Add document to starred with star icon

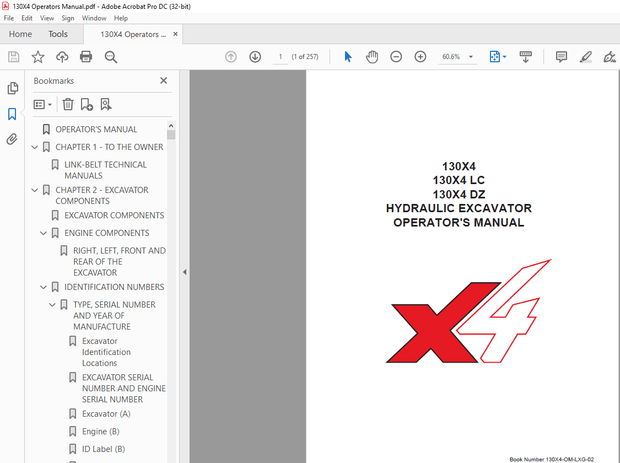pyautogui.click(x=38, y=57)
